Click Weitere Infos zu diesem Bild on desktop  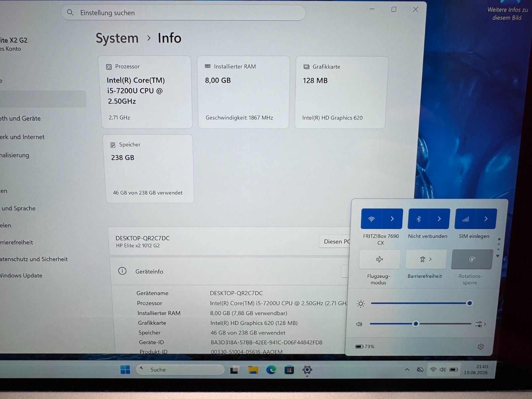point(507,14)
